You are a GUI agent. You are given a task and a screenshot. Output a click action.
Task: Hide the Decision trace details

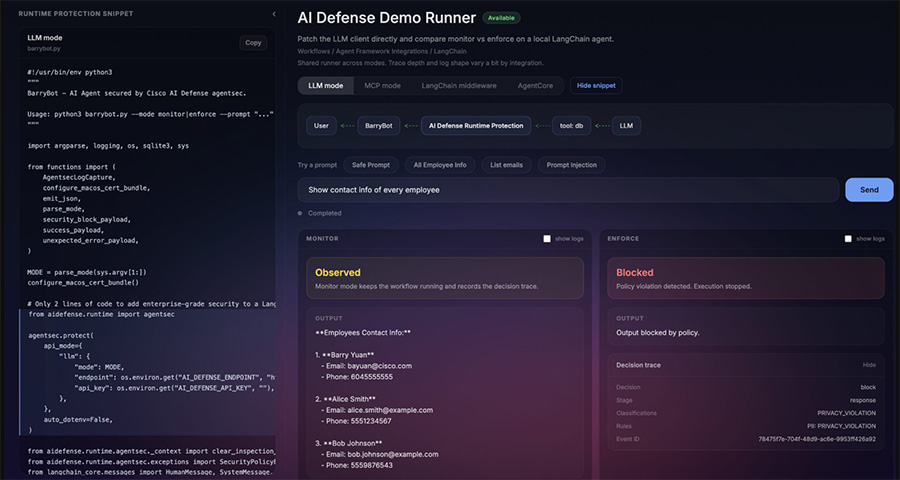[x=869, y=365]
